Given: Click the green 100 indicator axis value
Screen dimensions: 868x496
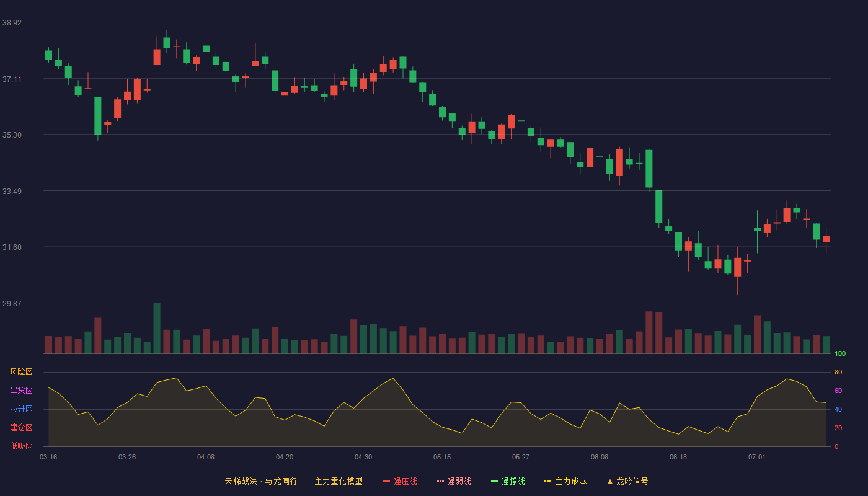Looking at the screenshot, I should click(x=840, y=353).
